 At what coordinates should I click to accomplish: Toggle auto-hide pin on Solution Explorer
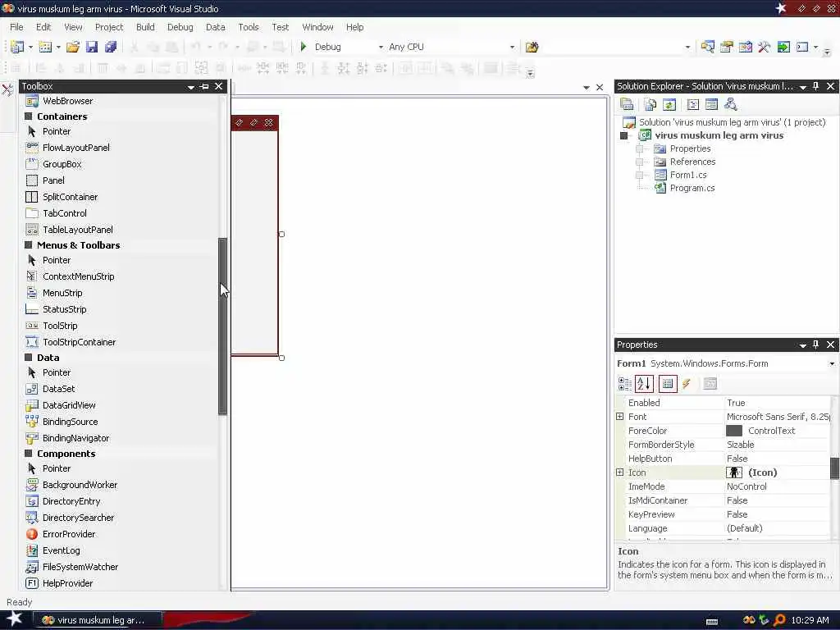[816, 86]
